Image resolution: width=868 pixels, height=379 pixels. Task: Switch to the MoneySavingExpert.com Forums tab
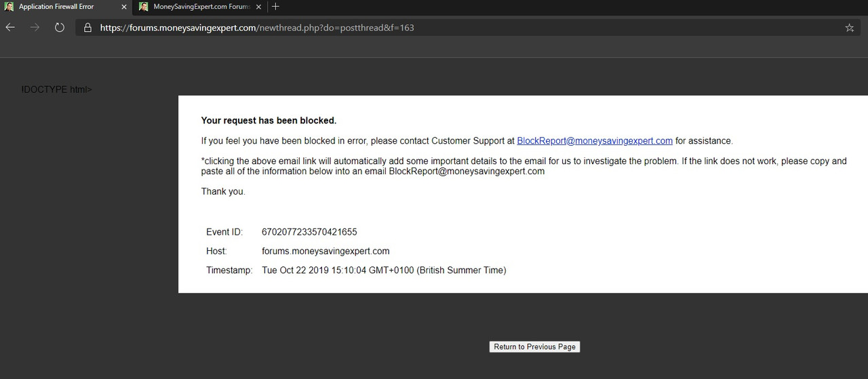200,7
